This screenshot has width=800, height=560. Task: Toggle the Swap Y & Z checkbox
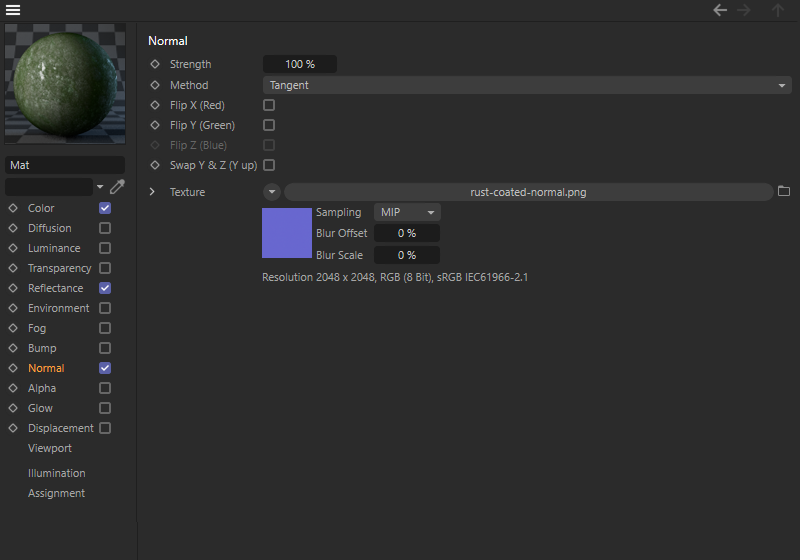pyautogui.click(x=269, y=165)
